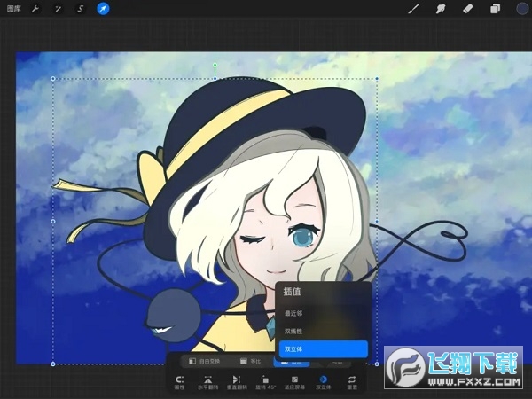The height and width of the screenshot is (399, 532).
Task: Click left-middle transform edge handle
Action: tap(53, 221)
